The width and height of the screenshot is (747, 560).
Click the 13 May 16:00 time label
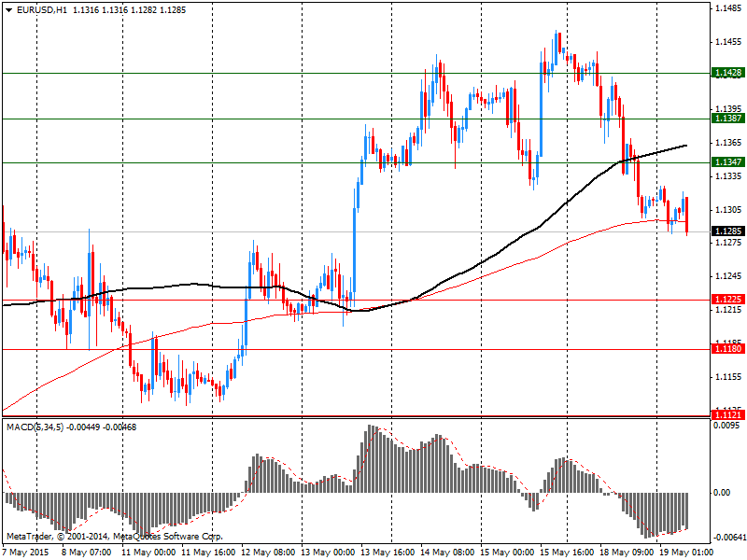pyautogui.click(x=388, y=553)
